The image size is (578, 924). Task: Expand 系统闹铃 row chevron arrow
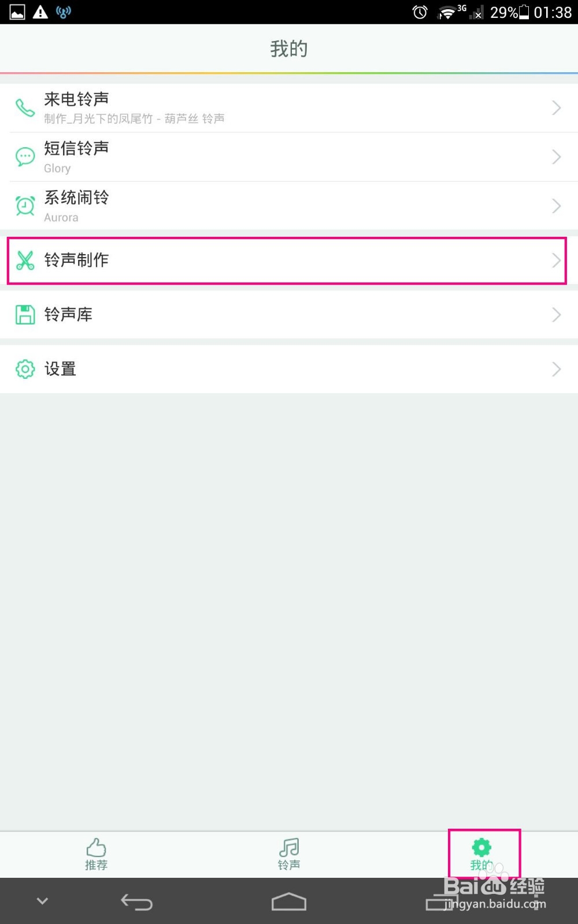pos(556,206)
